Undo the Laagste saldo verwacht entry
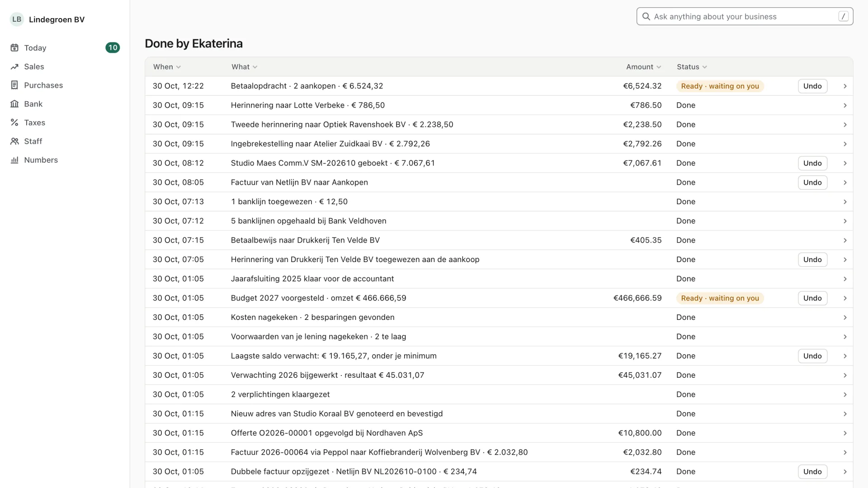The height and width of the screenshot is (488, 868). coord(812,356)
